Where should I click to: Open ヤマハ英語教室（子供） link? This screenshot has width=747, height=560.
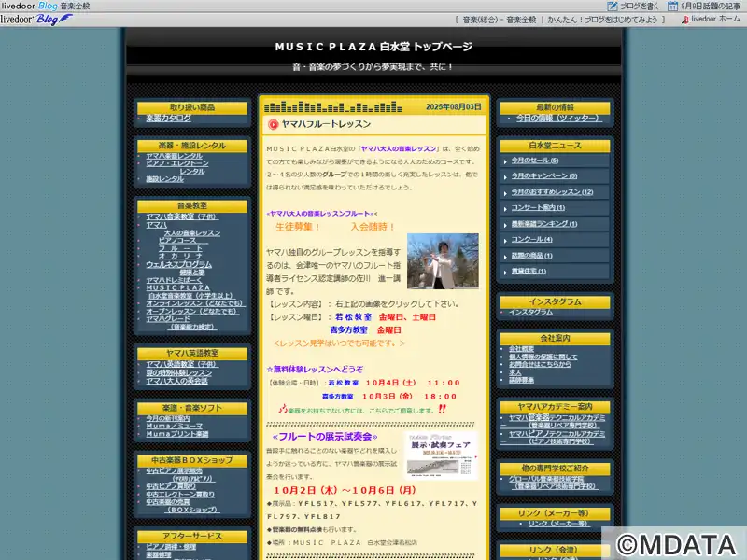click(182, 364)
